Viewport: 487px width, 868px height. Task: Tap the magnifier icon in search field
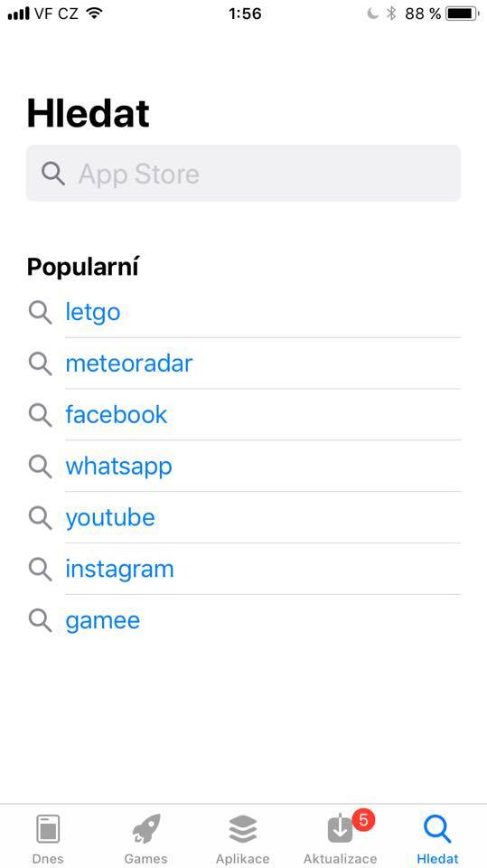tap(53, 174)
